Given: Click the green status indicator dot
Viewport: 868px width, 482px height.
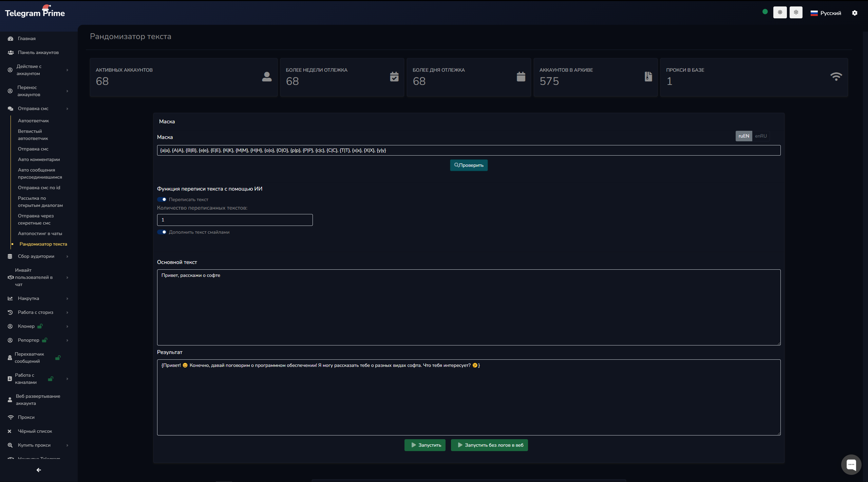Looking at the screenshot, I should tap(765, 12).
